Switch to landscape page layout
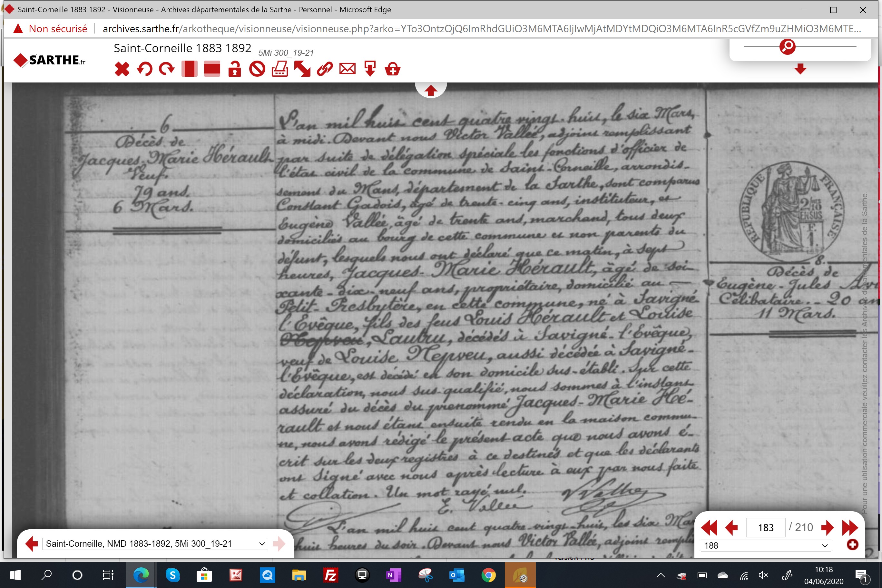This screenshot has width=882, height=588. pos(212,69)
